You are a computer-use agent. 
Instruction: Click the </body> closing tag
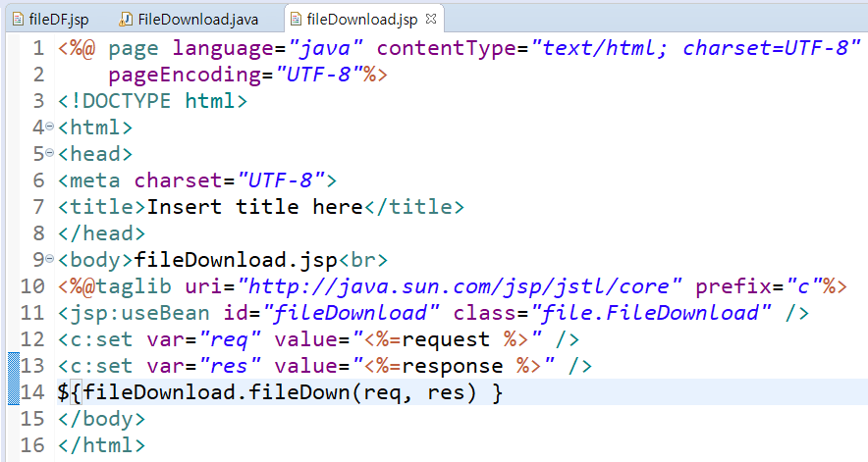pos(101,419)
